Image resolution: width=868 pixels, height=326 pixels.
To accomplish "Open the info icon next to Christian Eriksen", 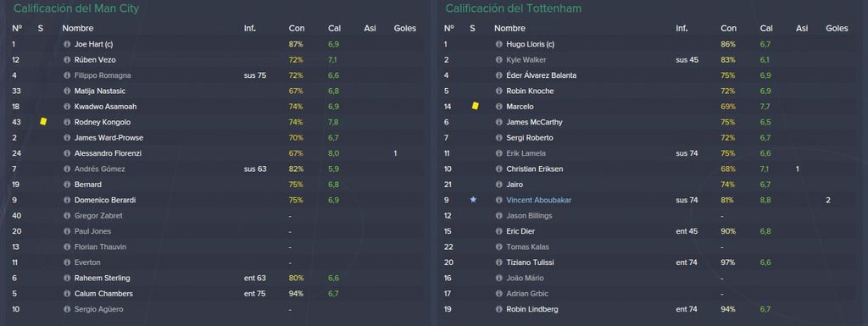I will pyautogui.click(x=498, y=169).
